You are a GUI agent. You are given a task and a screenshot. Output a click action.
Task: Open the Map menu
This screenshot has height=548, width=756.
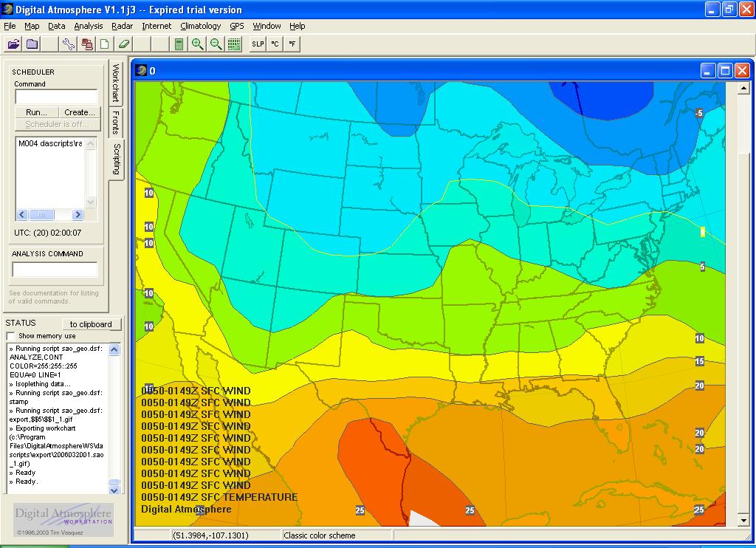[32, 26]
